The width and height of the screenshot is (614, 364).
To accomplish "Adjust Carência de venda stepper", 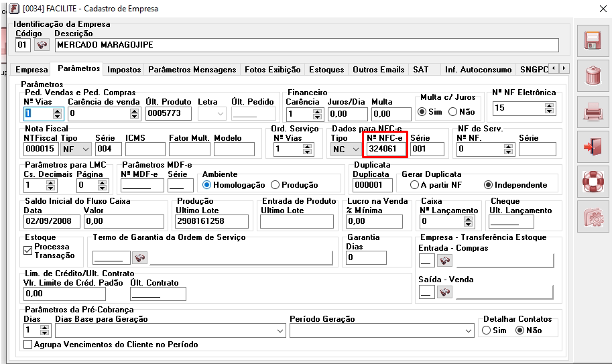I will (x=135, y=114).
